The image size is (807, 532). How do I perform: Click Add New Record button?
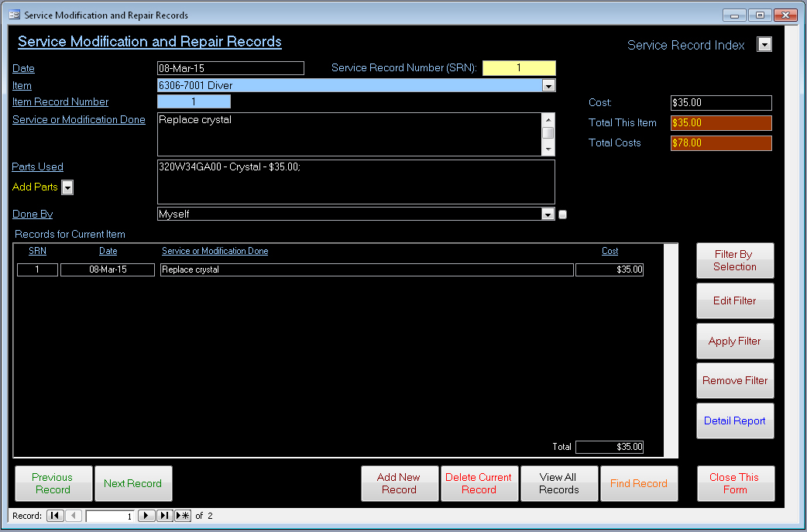click(x=400, y=484)
